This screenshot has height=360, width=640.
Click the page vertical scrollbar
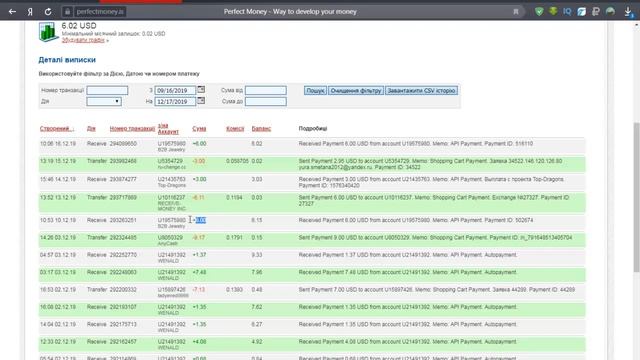pos(636,197)
